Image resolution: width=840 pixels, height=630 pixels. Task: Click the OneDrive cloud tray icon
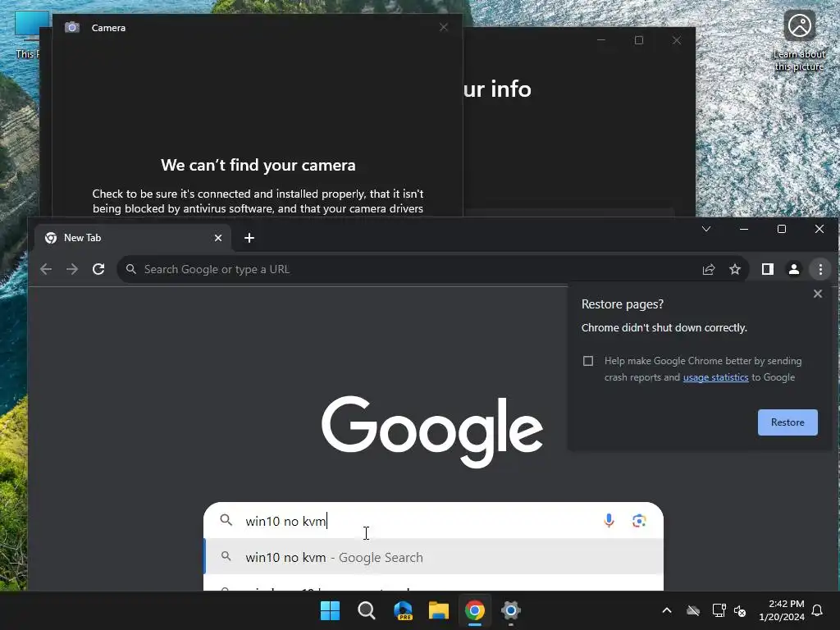point(693,610)
